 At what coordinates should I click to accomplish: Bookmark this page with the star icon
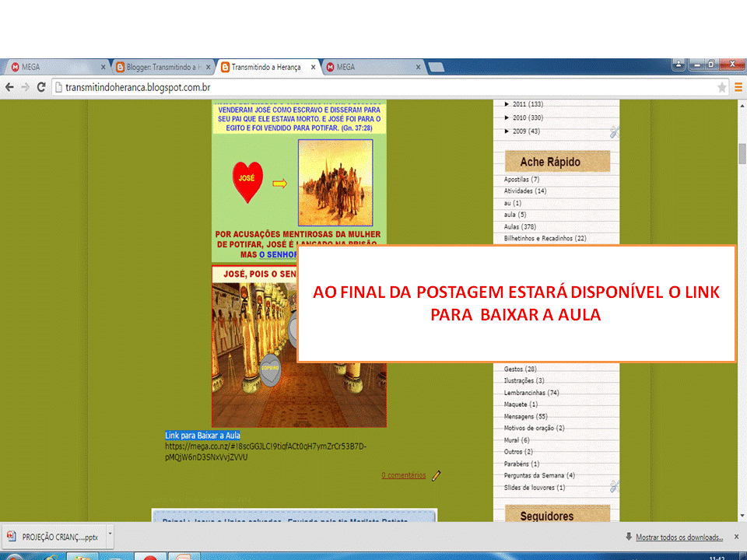click(x=721, y=87)
